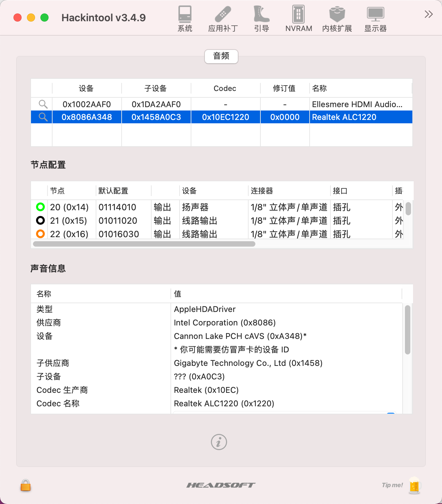
Task: Click the Codec 生产商 row label
Action: [x=62, y=390]
